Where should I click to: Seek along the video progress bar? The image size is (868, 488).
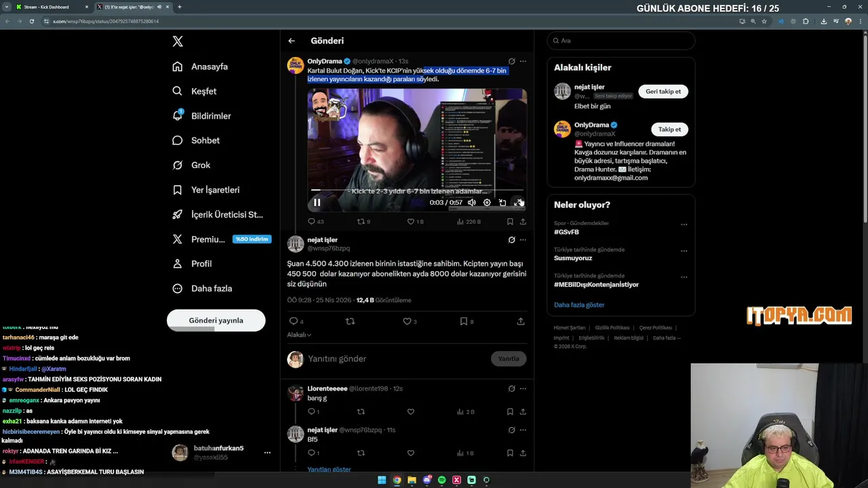pyautogui.click(x=417, y=190)
